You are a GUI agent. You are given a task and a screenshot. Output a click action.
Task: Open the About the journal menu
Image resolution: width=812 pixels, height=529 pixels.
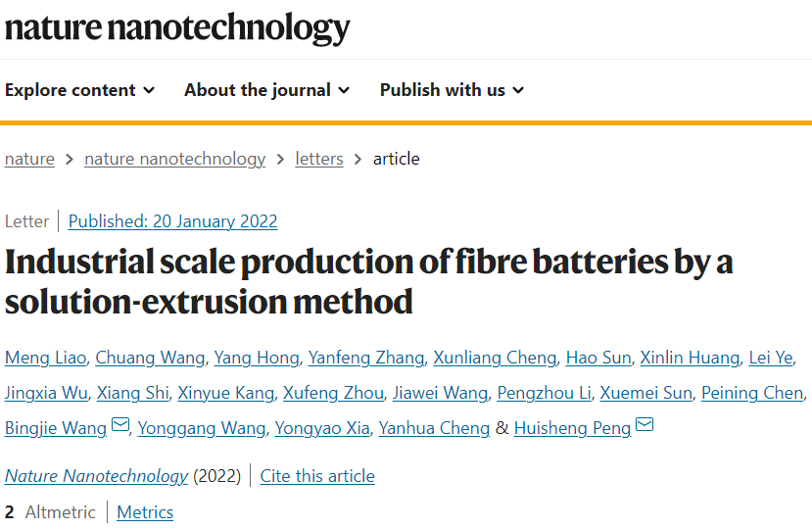266,90
